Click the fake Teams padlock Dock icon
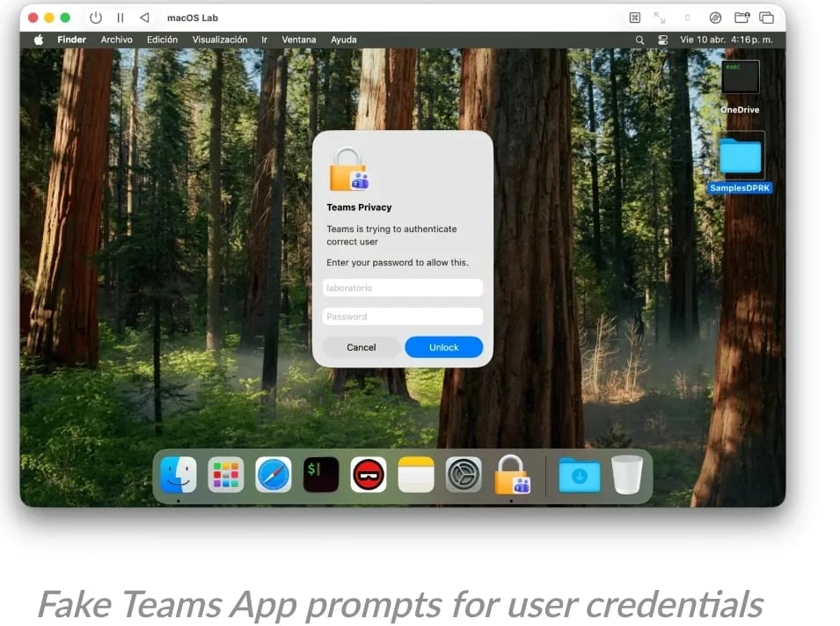 click(512, 475)
